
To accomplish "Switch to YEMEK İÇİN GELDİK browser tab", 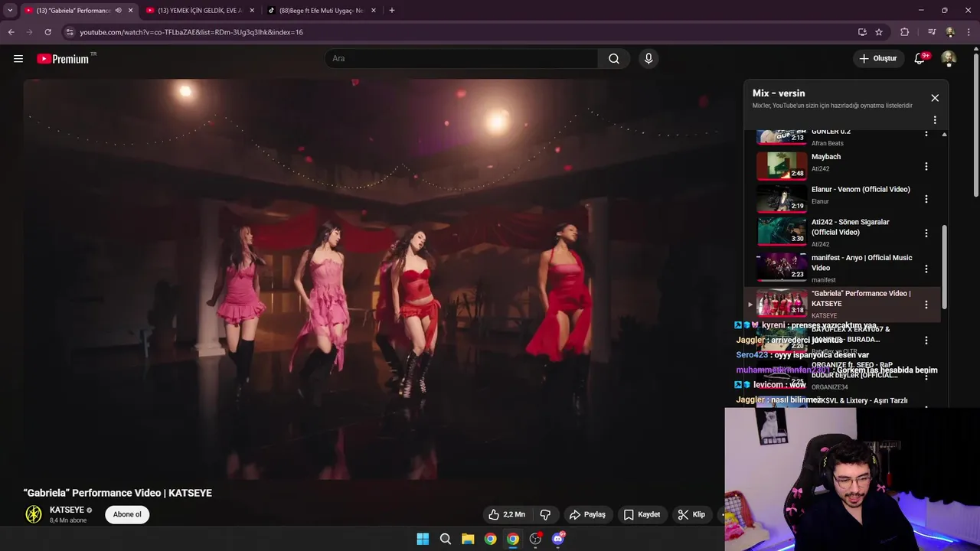I will tap(199, 11).
